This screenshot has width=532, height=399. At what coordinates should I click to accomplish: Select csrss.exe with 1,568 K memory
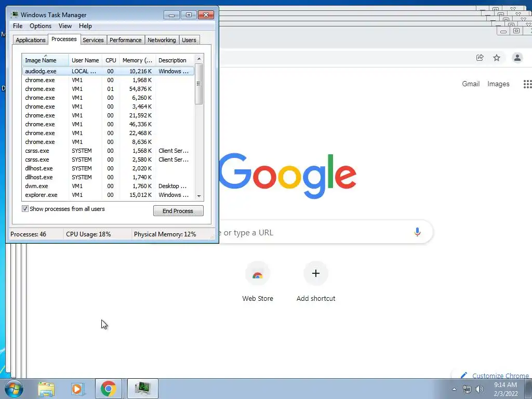[108, 151]
